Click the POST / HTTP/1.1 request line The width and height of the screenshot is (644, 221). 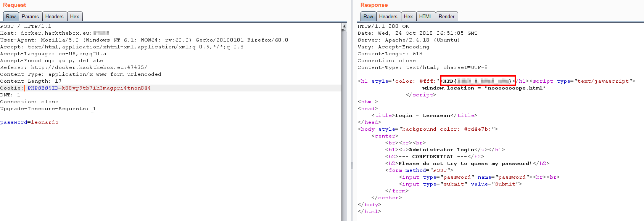pyautogui.click(x=26, y=26)
